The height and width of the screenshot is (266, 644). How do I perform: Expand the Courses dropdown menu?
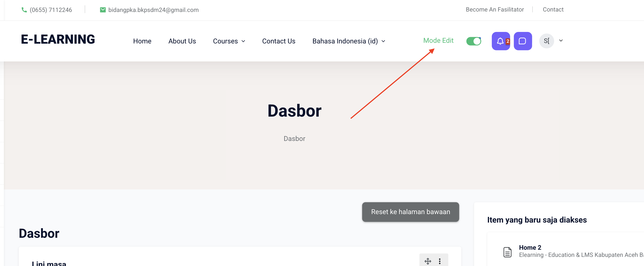(x=229, y=41)
